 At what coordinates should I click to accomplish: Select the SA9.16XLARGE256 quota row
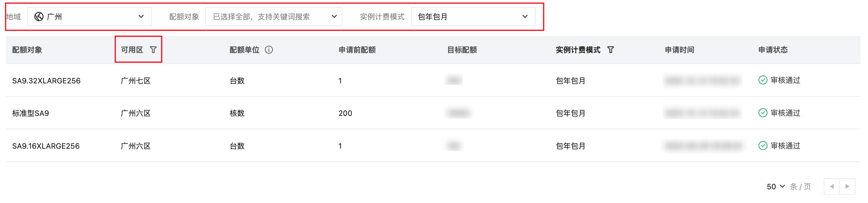pyautogui.click(x=46, y=146)
